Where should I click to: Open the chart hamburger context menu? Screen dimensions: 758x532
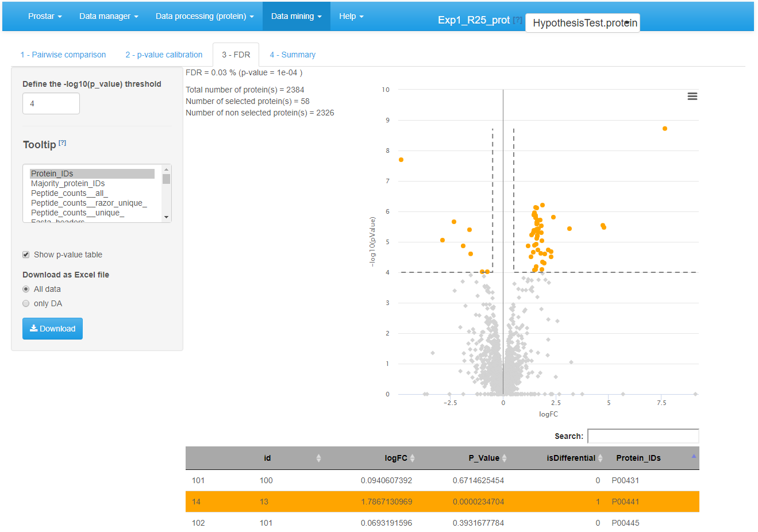point(692,97)
